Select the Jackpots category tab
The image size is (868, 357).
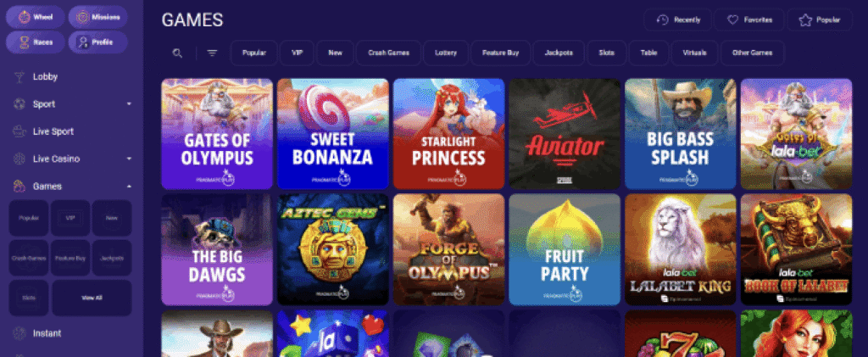pyautogui.click(x=558, y=53)
